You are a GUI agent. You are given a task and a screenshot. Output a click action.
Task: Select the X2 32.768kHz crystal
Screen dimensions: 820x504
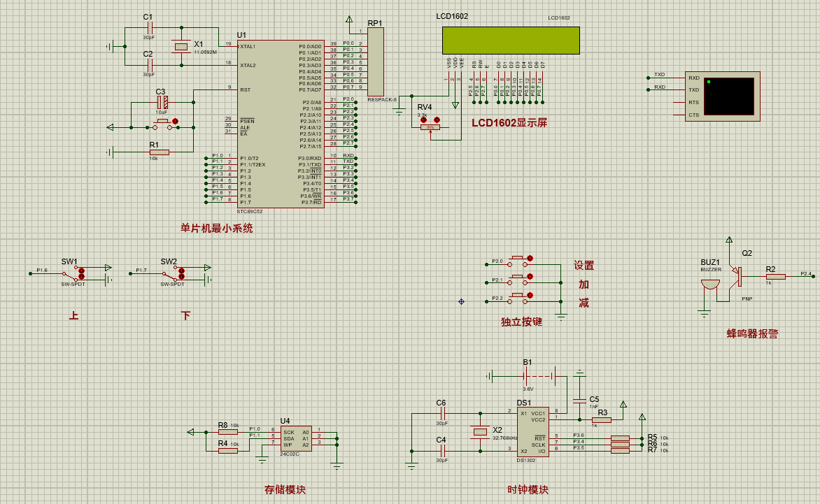coord(480,431)
